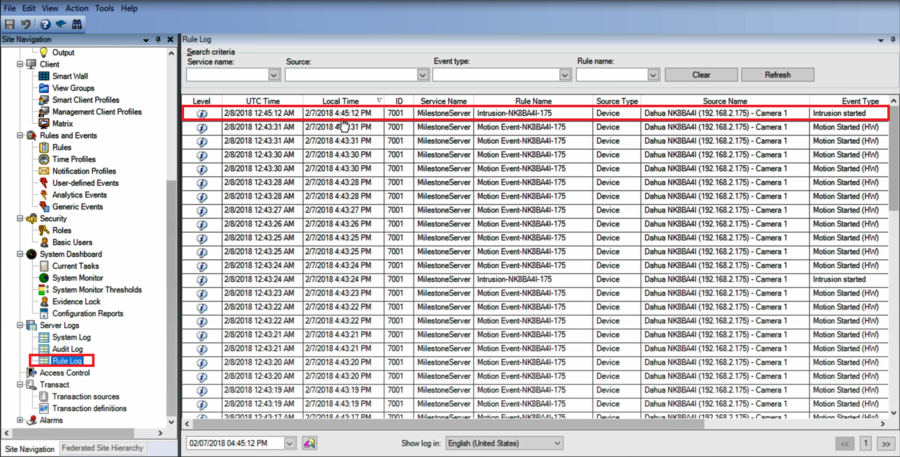Screen dimensions: 900x457
Task: Select the Management Client Profiles icon
Action: click(x=44, y=112)
